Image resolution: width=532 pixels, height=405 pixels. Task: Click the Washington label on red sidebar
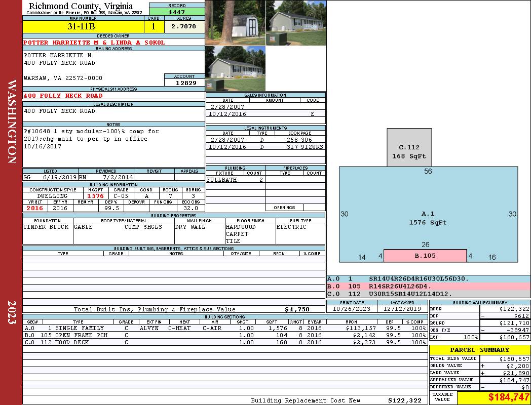pos(11,120)
